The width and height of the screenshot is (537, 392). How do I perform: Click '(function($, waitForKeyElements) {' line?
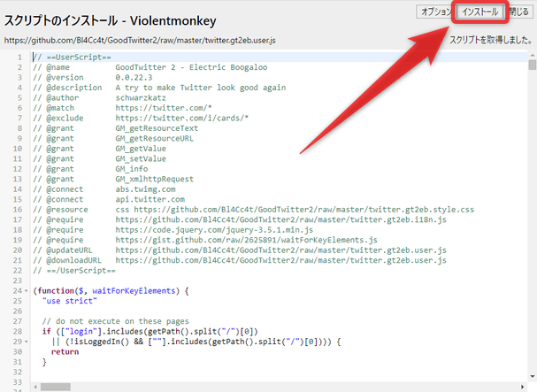111,291
